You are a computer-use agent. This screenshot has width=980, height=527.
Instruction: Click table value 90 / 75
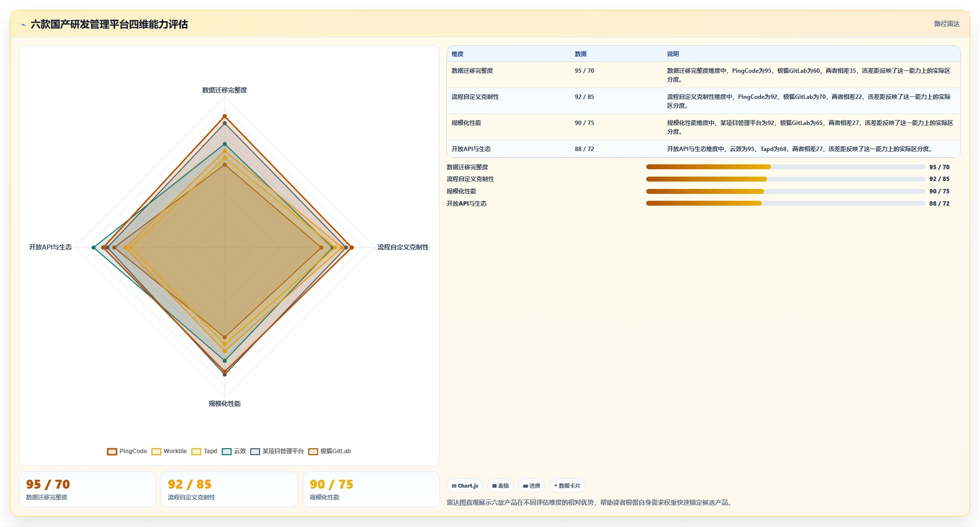point(584,123)
